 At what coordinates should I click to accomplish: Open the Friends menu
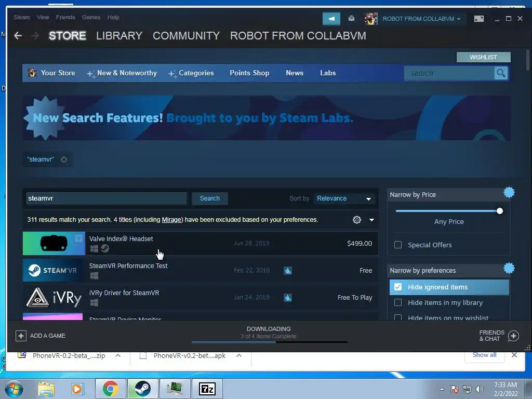click(65, 17)
